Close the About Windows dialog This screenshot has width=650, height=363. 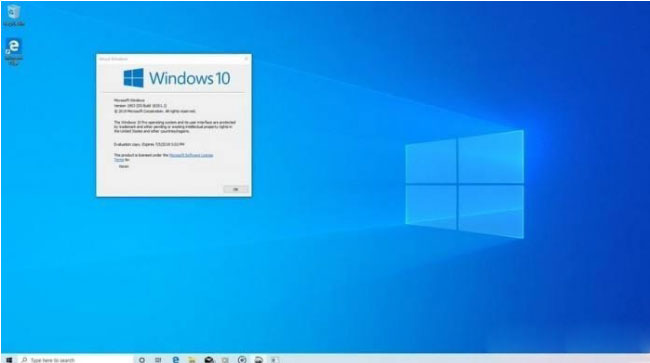click(246, 59)
